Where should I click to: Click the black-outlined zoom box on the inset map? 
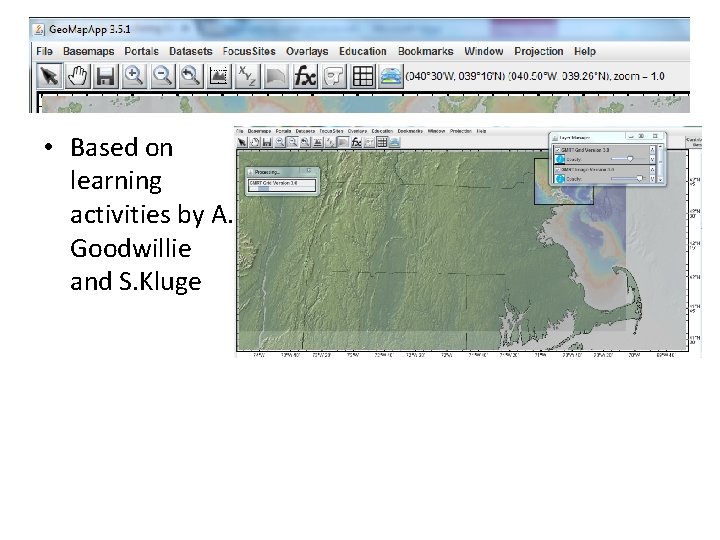(564, 181)
